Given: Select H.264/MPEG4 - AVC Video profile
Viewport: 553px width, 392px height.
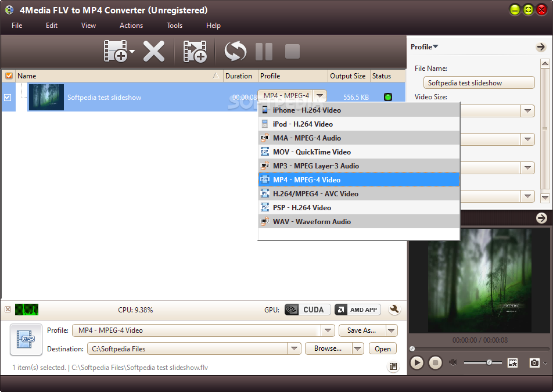Looking at the screenshot, I should point(359,193).
